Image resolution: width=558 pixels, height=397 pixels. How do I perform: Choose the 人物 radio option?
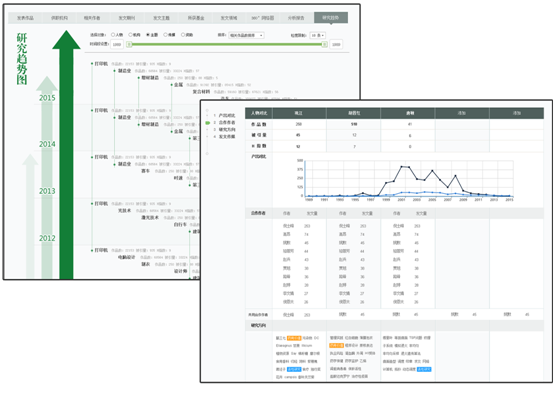(x=113, y=35)
